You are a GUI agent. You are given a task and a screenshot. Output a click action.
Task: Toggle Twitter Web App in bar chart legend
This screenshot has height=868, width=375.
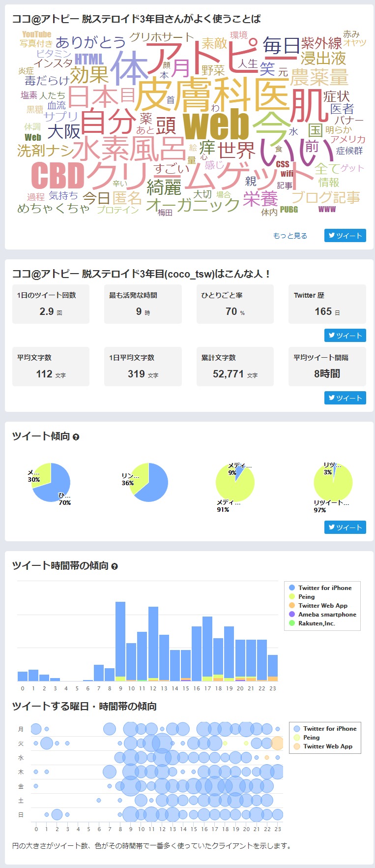(318, 606)
